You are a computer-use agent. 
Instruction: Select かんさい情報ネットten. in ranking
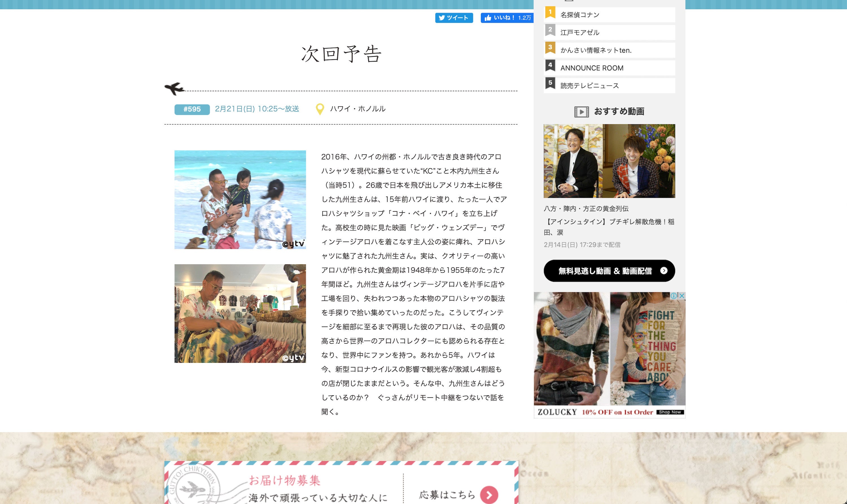pos(596,50)
